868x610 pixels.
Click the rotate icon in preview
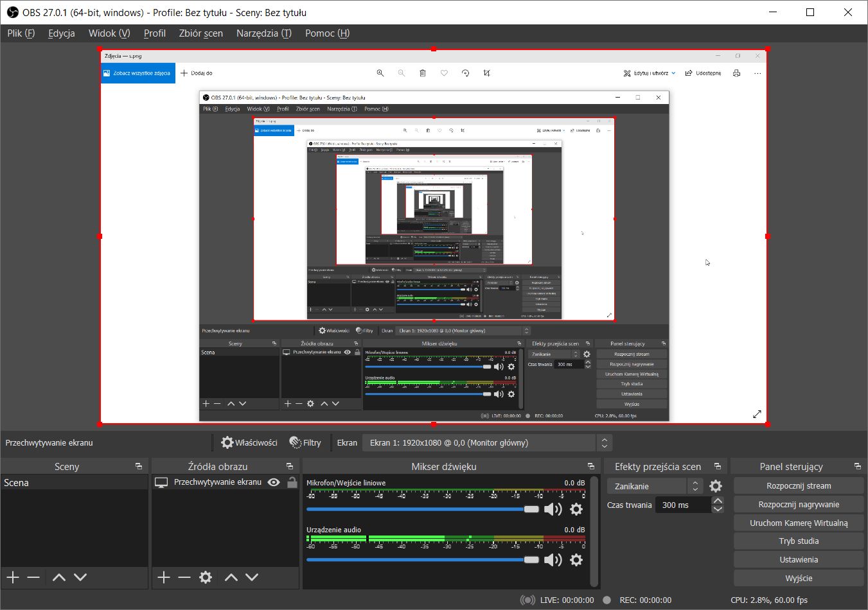466,73
